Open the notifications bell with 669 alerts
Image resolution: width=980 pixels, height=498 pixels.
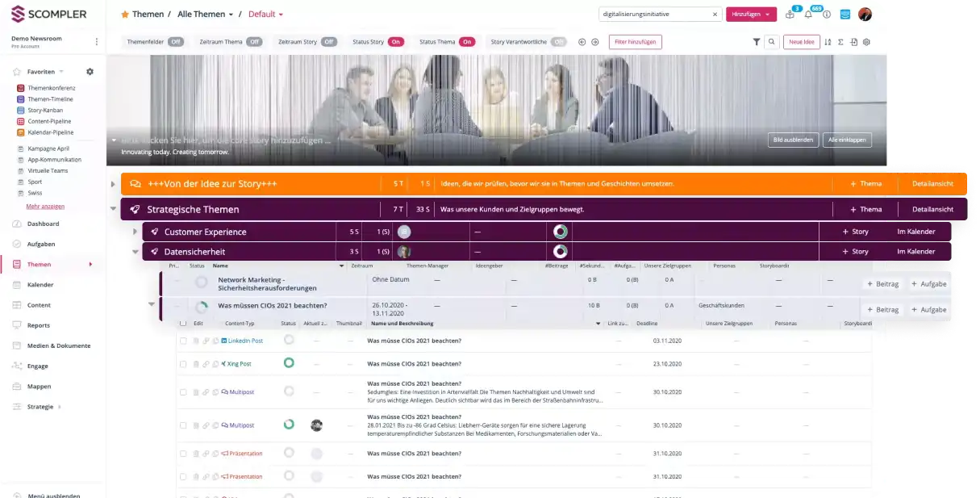808,15
